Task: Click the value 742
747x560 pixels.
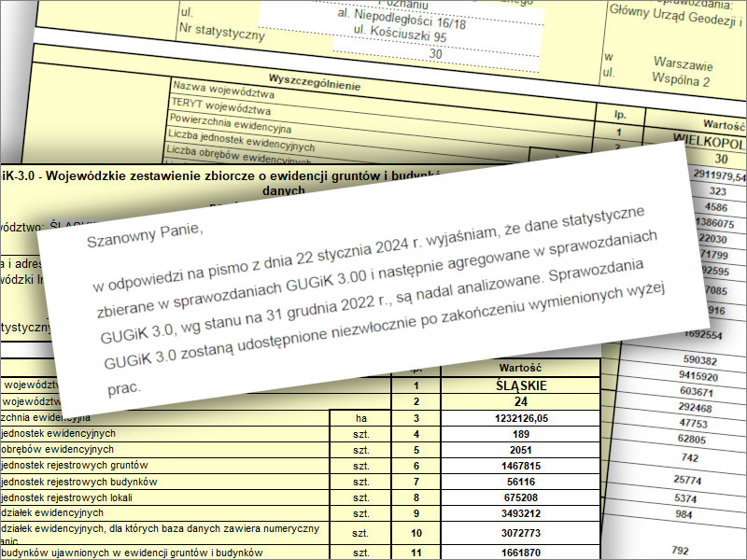Action: coord(690,457)
